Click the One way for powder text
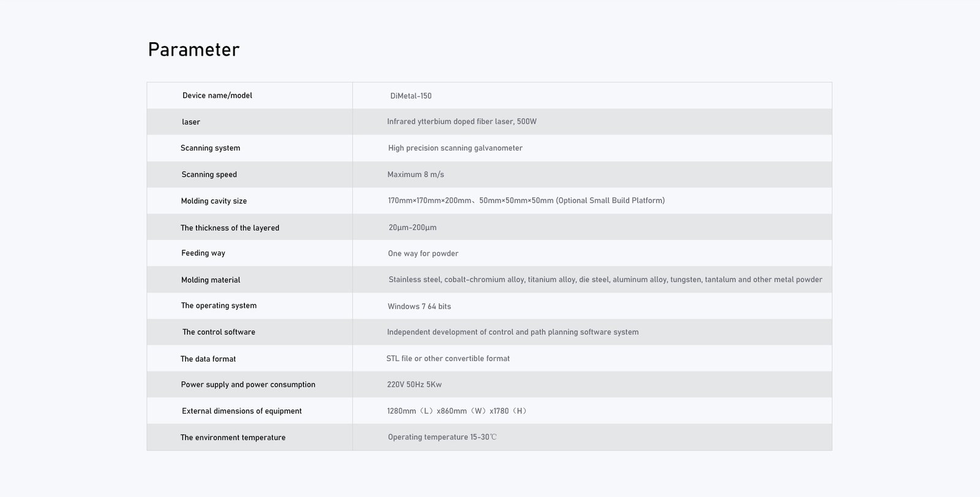 (x=423, y=253)
